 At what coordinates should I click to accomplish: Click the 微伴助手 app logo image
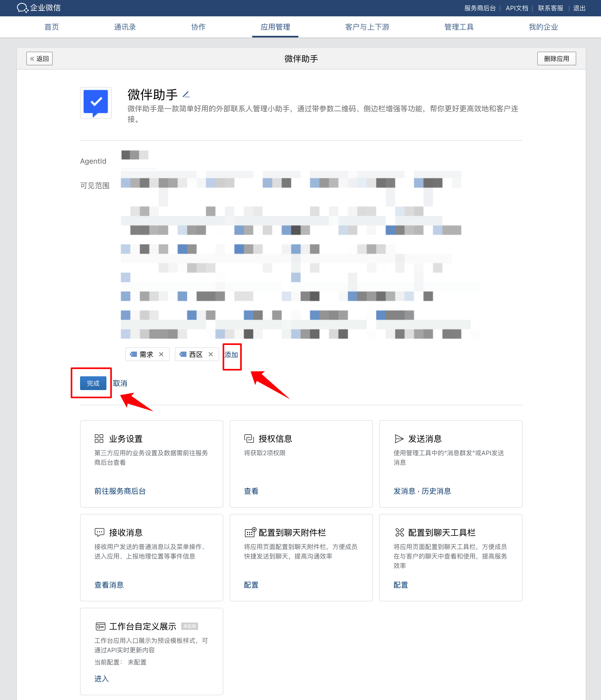(96, 103)
